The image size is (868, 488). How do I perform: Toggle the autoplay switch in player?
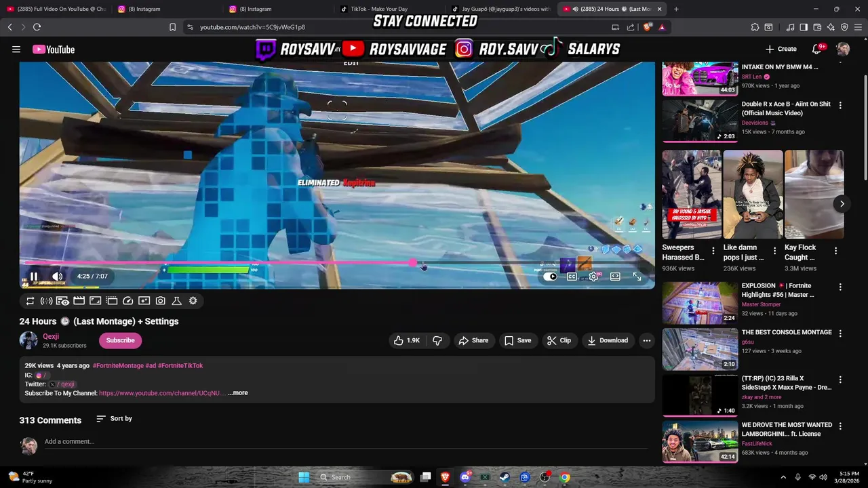click(x=550, y=277)
